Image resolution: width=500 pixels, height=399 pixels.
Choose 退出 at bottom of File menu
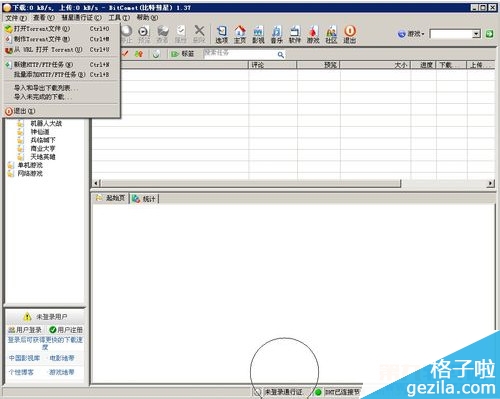click(61, 111)
